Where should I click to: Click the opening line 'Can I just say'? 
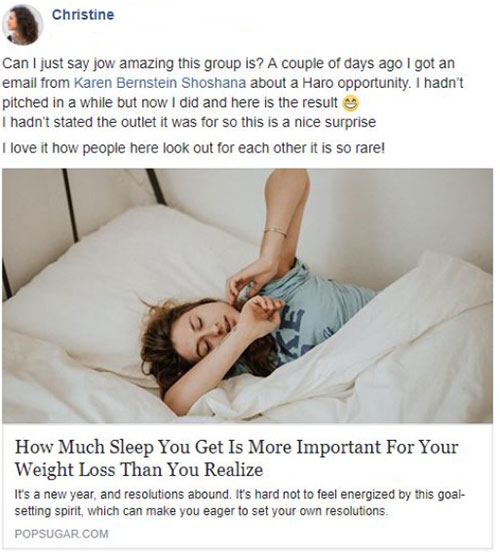point(228,64)
